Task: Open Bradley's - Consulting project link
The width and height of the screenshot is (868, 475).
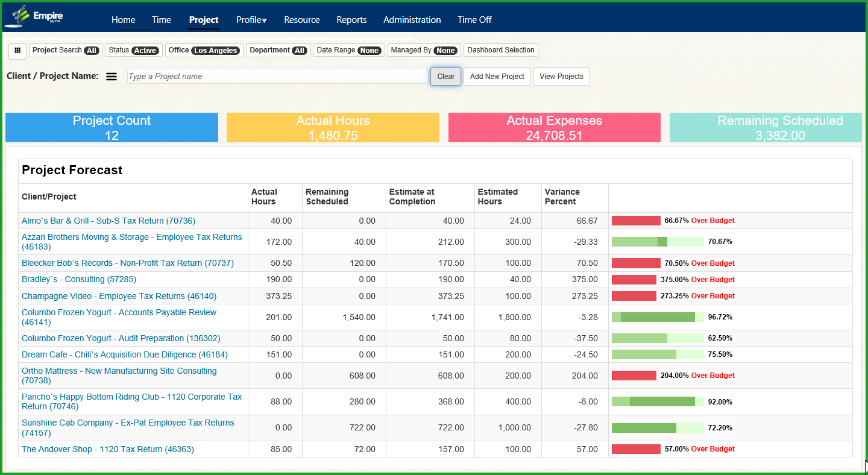Action: pyautogui.click(x=79, y=280)
